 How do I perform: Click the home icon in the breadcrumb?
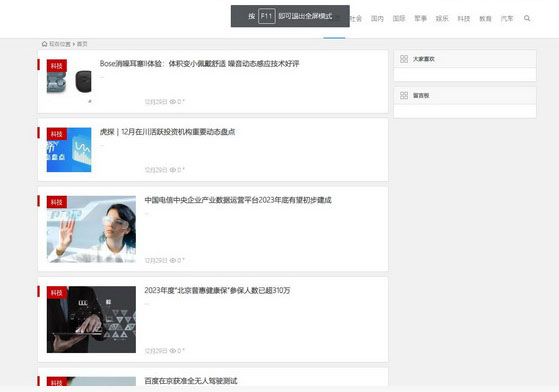pyautogui.click(x=45, y=44)
